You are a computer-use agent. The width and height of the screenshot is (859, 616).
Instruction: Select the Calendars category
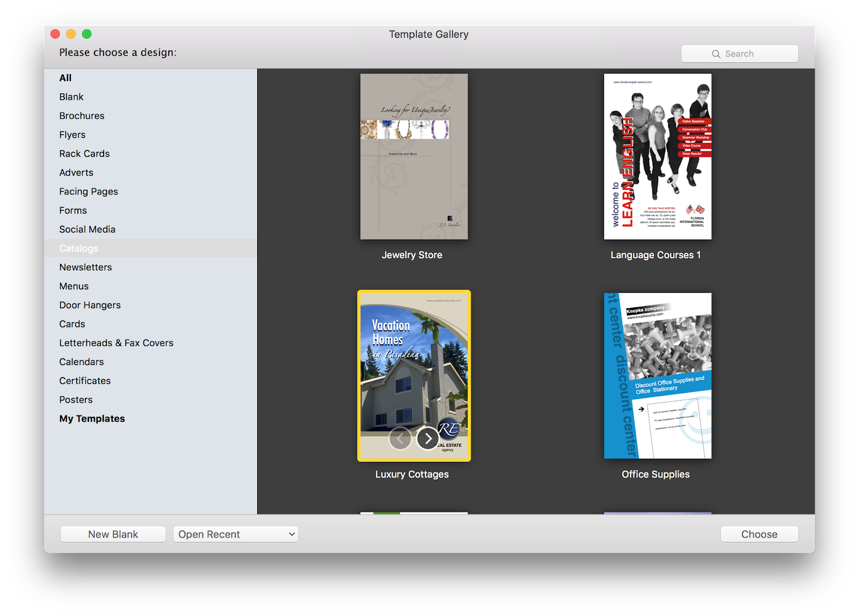(81, 361)
